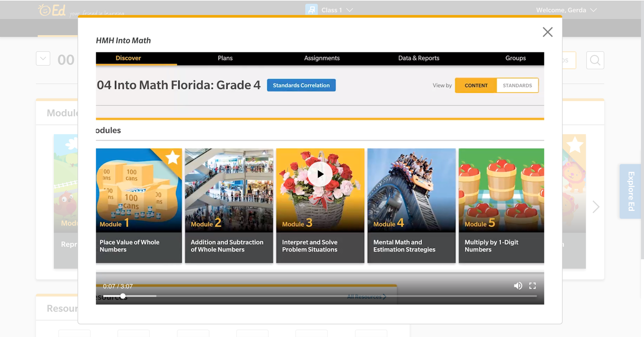Click the search magnifier icon

(595, 61)
